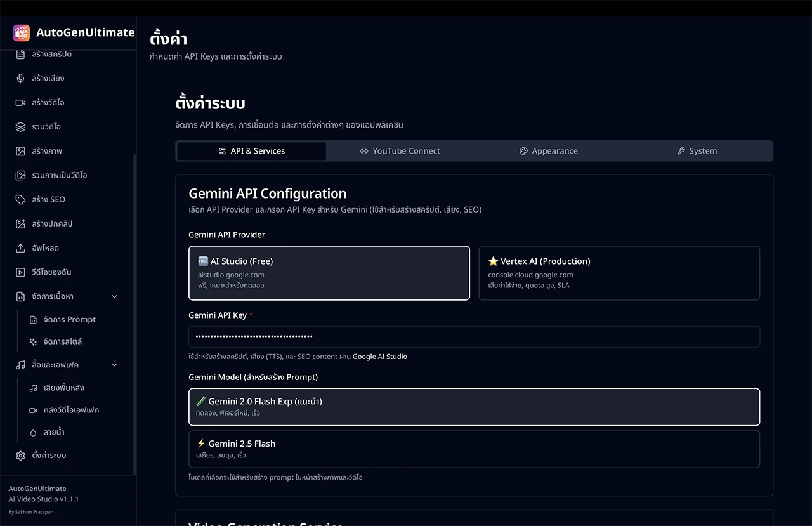Image resolution: width=812 pixels, height=526 pixels.
Task: Choose the Gemini 2.5 Flash model
Action: coord(474,449)
